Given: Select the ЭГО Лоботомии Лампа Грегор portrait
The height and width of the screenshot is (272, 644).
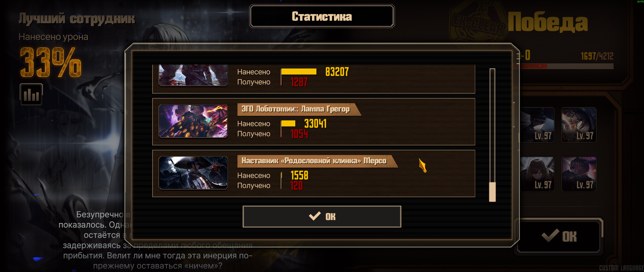Looking at the screenshot, I should tap(193, 121).
